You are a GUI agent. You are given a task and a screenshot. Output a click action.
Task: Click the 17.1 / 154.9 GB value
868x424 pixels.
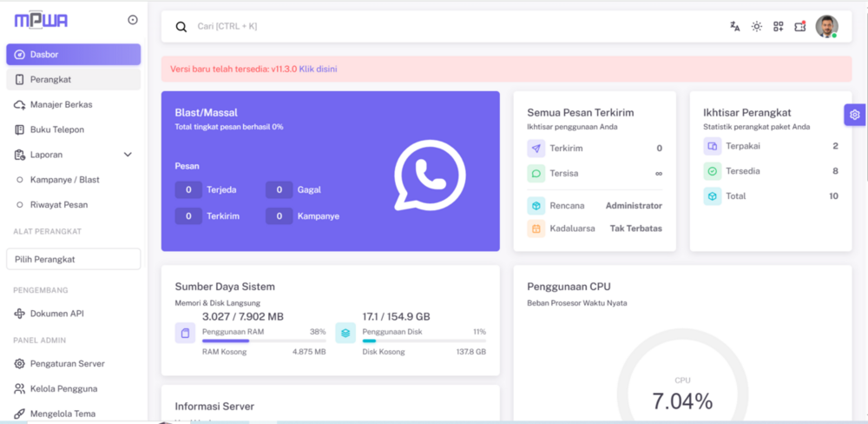point(397,317)
